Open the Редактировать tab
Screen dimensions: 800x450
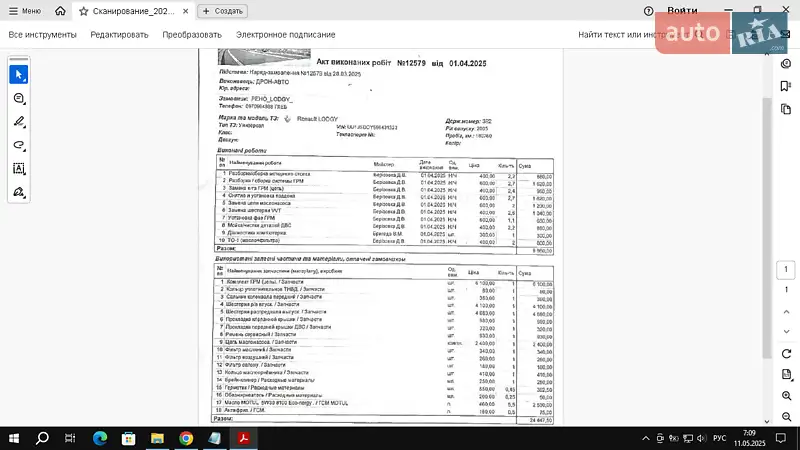119,35
